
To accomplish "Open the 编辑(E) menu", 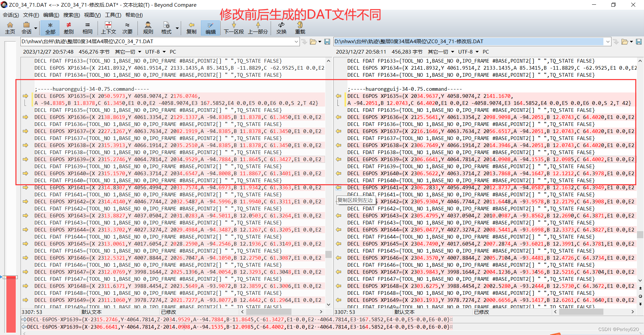I will [x=51, y=15].
